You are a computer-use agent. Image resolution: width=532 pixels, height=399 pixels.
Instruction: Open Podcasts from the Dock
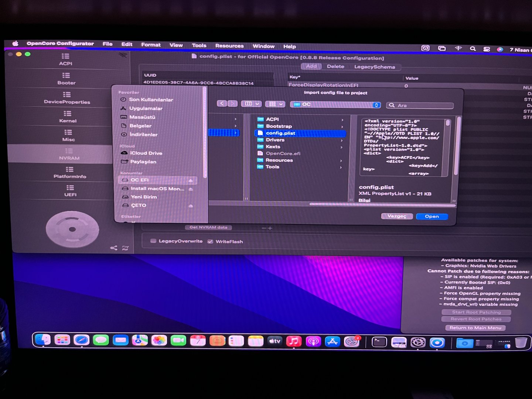pyautogui.click(x=313, y=341)
